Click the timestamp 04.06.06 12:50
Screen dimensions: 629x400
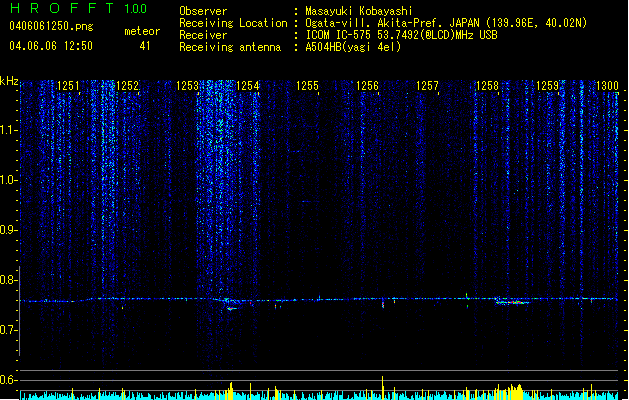51,46
